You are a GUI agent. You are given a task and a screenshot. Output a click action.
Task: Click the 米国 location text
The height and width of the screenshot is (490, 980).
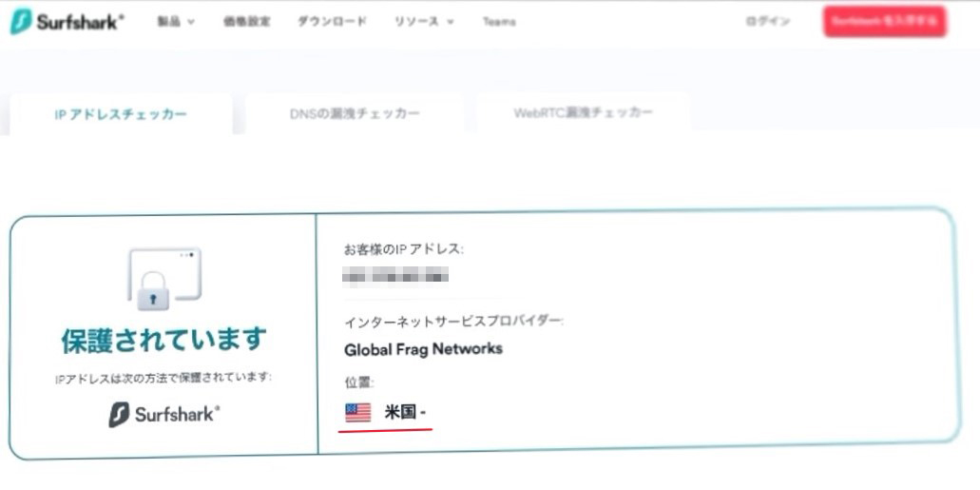pos(405,412)
